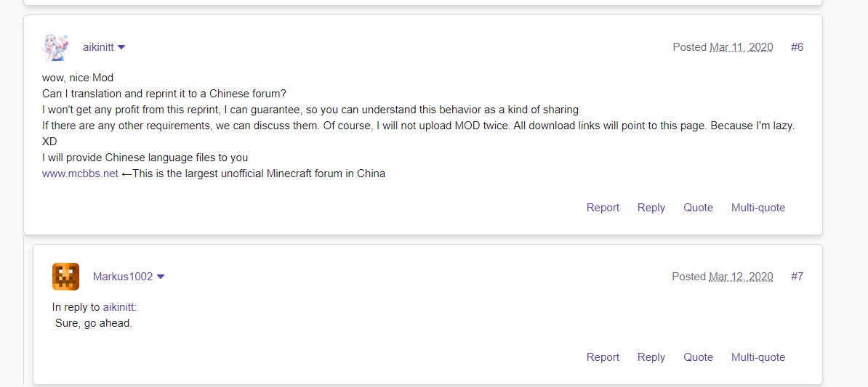Click Markus1002's orange pixel avatar
The height and width of the screenshot is (387, 868).
point(65,277)
